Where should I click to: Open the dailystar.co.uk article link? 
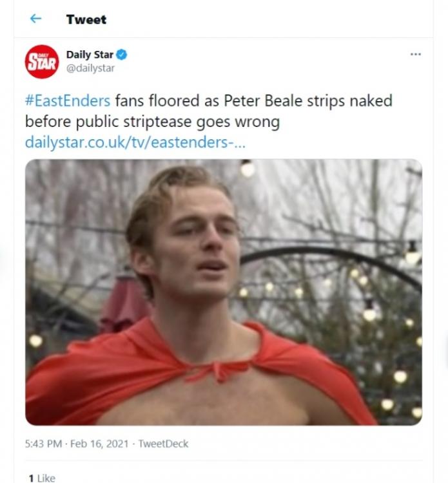point(135,142)
